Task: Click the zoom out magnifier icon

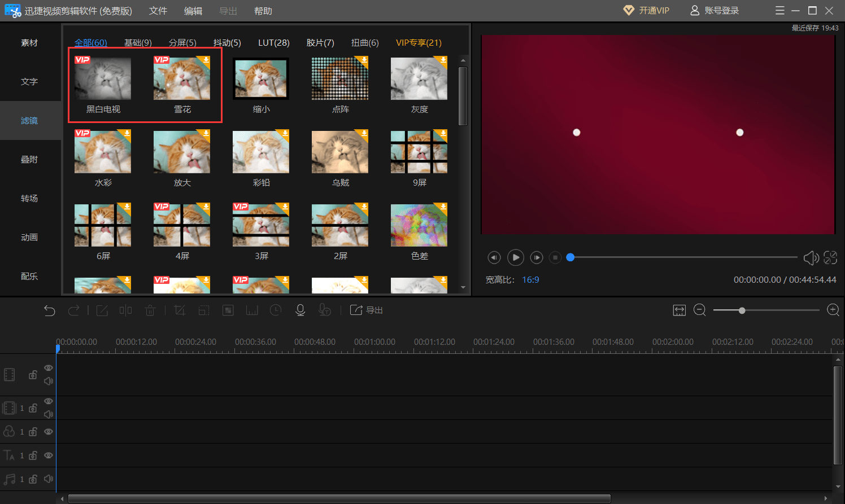Action: [700, 310]
